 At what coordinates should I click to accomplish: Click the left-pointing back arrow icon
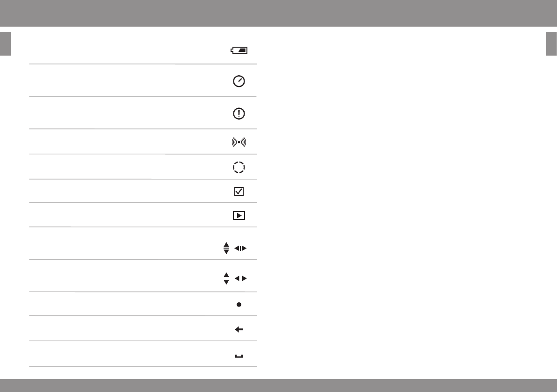(239, 329)
